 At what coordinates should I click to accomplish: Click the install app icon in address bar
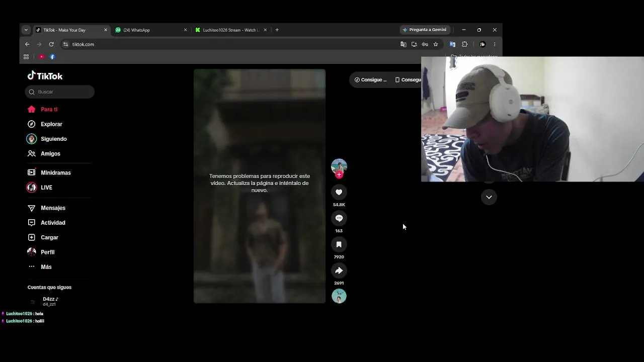coord(414,44)
